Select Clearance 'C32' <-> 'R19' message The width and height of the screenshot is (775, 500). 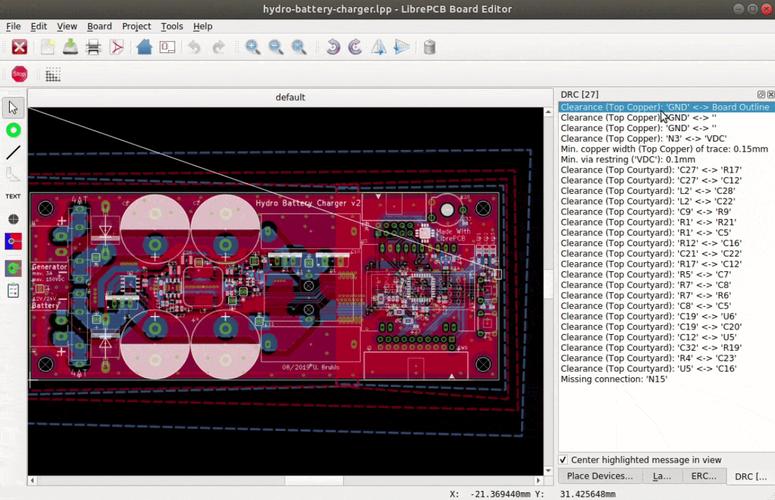click(x=667, y=347)
